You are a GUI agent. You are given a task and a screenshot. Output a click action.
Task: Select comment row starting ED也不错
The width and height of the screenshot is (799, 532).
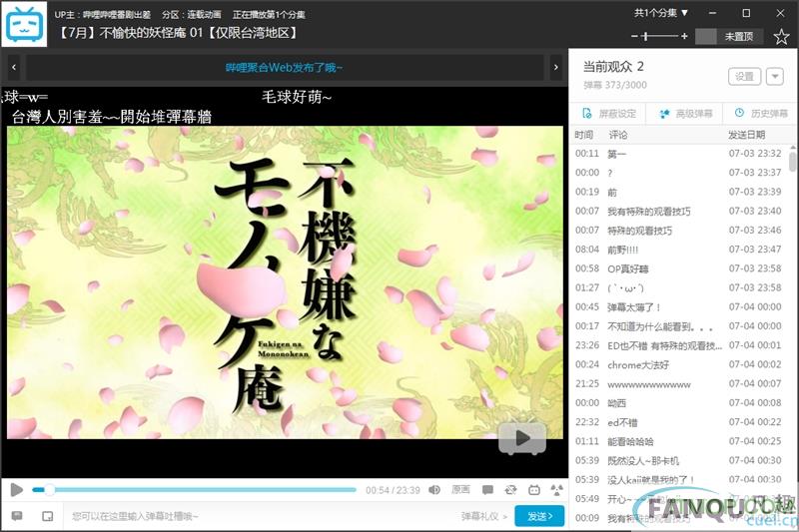680,345
